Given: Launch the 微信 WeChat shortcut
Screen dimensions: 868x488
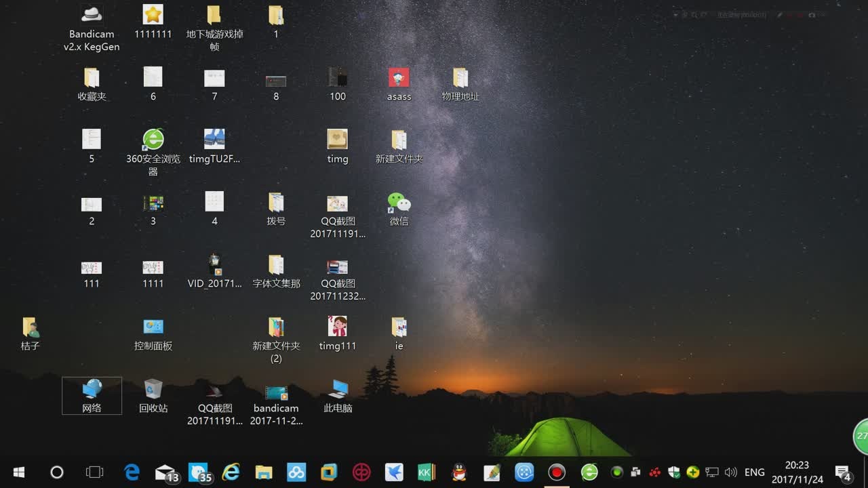Looking at the screenshot, I should click(x=399, y=209).
